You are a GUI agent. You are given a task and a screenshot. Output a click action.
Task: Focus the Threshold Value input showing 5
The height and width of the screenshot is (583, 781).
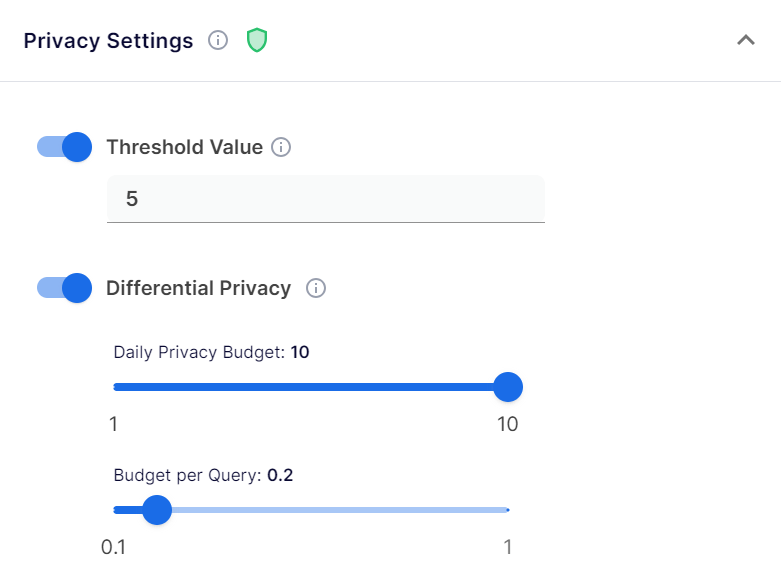(326, 199)
